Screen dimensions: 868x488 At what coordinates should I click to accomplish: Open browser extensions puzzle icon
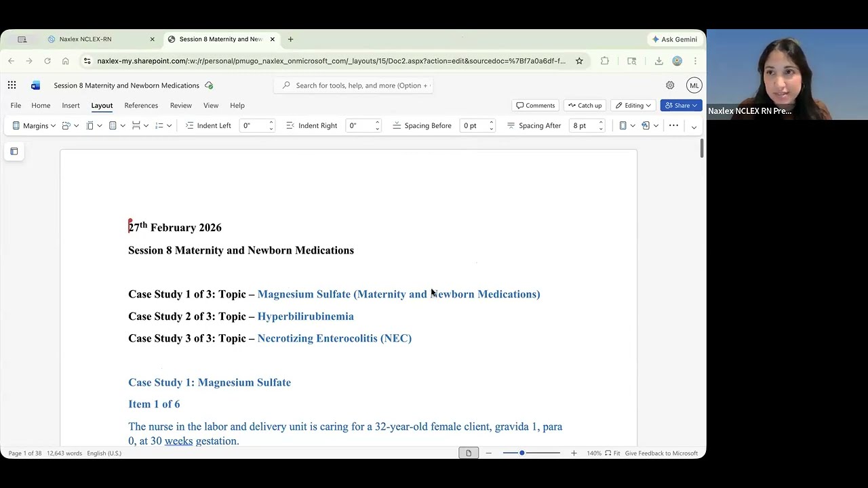click(x=605, y=61)
